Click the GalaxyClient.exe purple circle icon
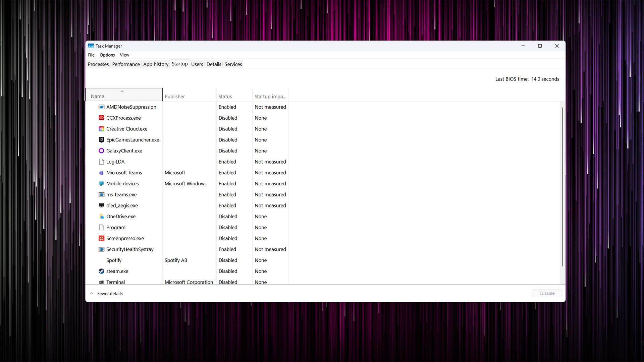 coord(101,151)
